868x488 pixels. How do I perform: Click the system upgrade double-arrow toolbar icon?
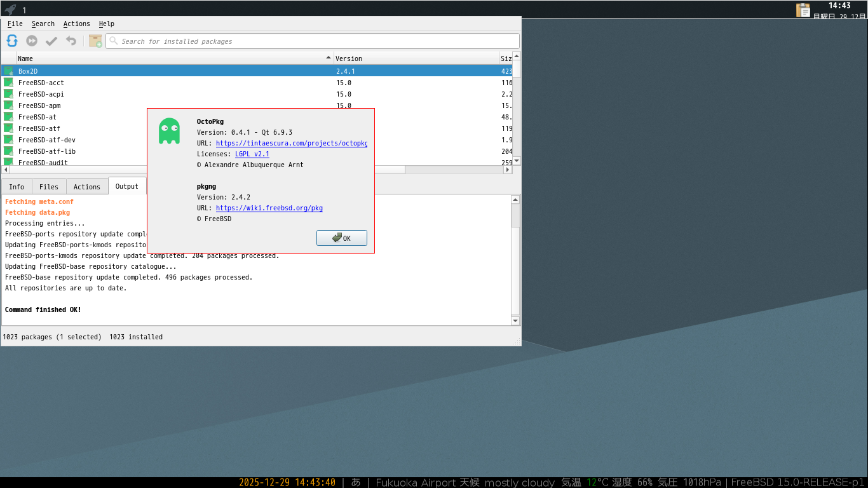tap(32, 41)
